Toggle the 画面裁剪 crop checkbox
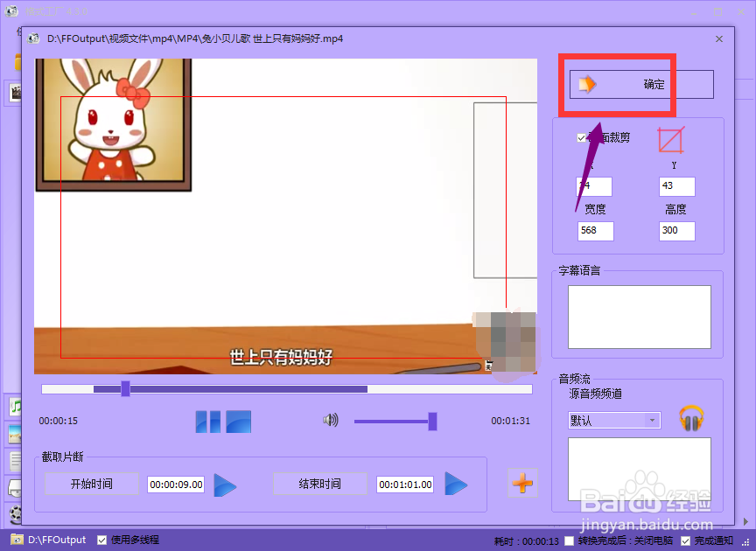This screenshot has height=551, width=756. pyautogui.click(x=582, y=138)
